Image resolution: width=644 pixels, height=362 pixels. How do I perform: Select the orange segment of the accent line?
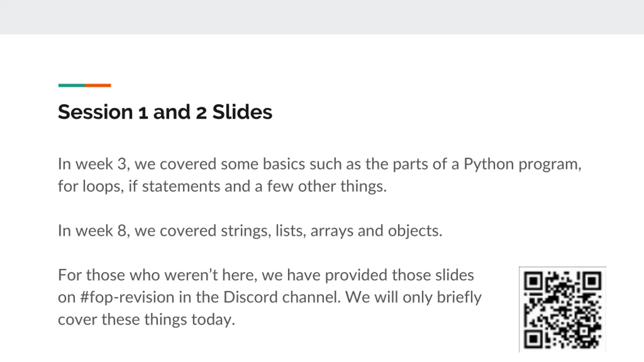[98, 85]
